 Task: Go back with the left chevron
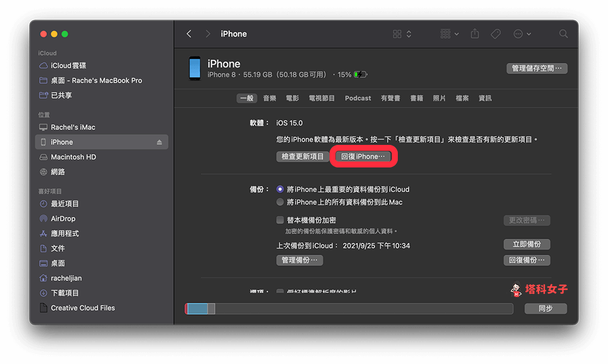coord(189,34)
